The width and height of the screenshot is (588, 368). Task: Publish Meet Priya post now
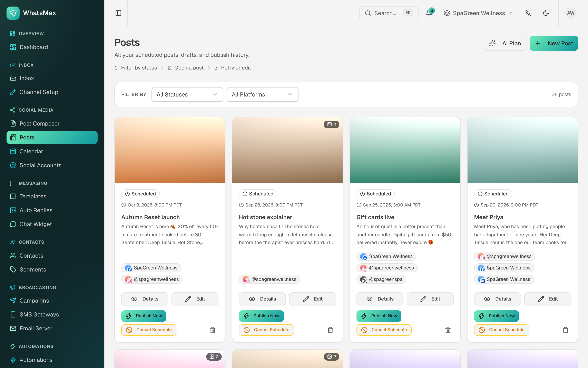(496, 316)
